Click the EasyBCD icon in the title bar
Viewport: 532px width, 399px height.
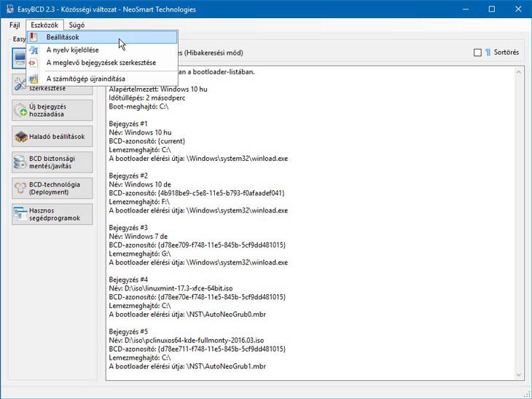click(x=8, y=9)
